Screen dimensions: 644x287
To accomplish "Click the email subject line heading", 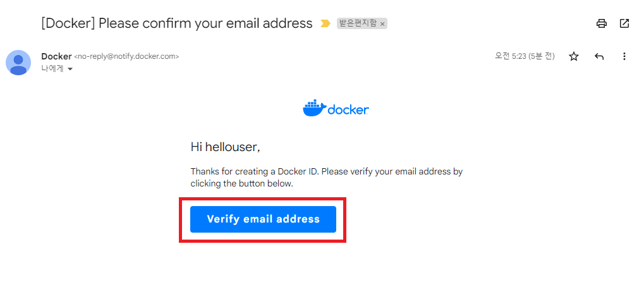I will (177, 23).
